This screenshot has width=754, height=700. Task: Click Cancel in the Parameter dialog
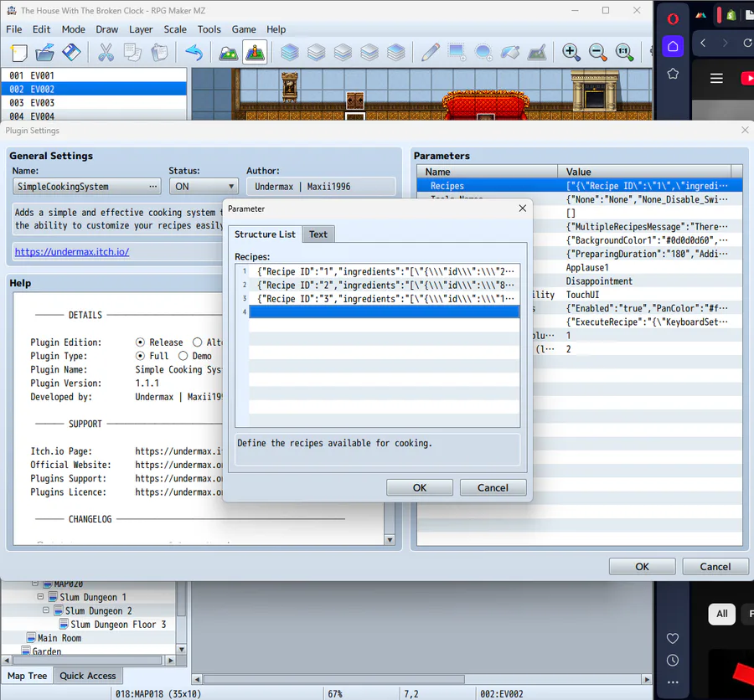point(493,487)
